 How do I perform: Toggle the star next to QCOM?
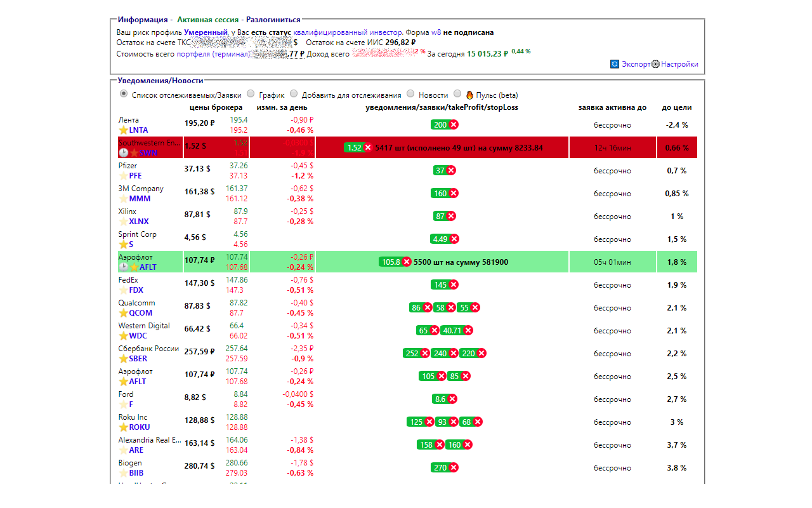(x=123, y=313)
